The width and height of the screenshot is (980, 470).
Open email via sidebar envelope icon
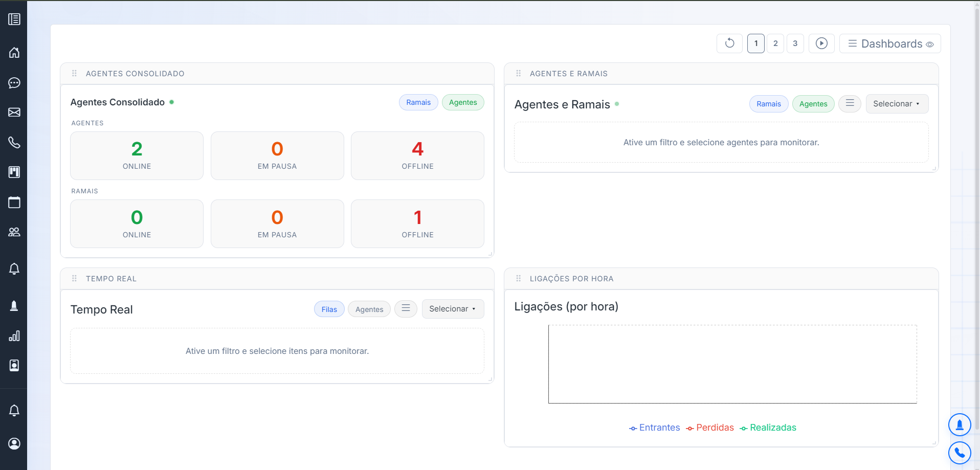(x=14, y=112)
